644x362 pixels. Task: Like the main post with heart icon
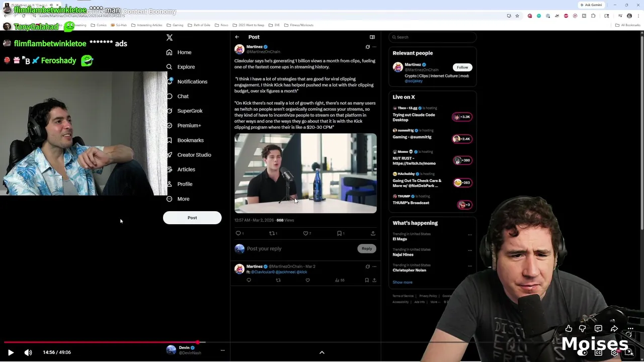coord(306,233)
